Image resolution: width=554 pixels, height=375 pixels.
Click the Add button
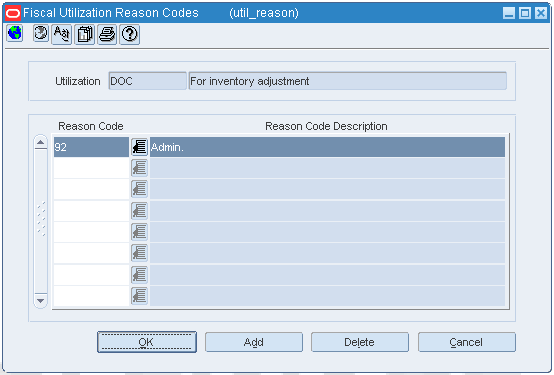click(x=254, y=342)
